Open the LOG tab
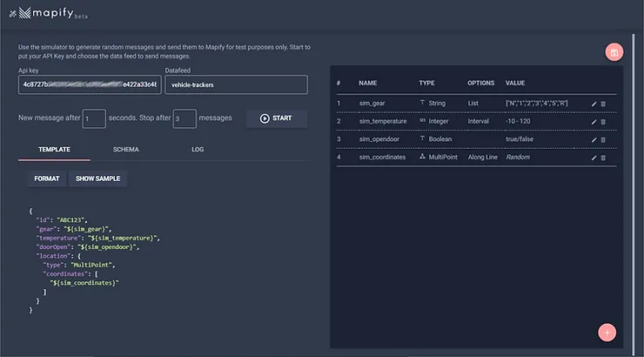 [x=198, y=150]
